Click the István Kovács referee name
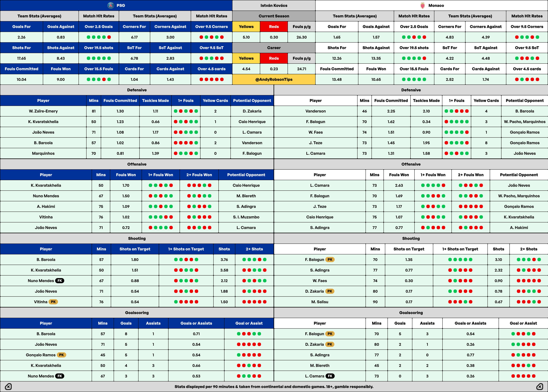This screenshot has width=548, height=392. (274, 5)
